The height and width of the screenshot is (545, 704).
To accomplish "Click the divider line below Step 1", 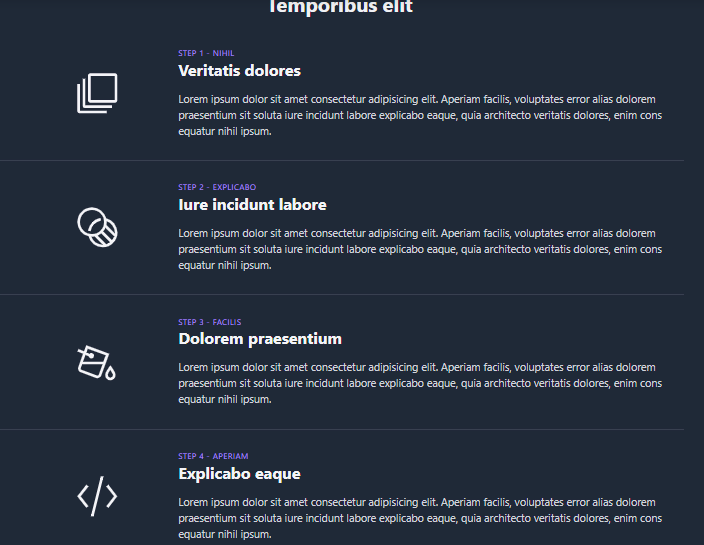I will (x=342, y=160).
